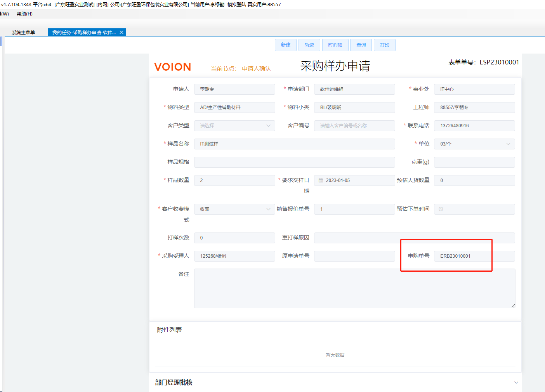
Task: Click the 当前节点 申请人确认 text
Action: (241, 69)
